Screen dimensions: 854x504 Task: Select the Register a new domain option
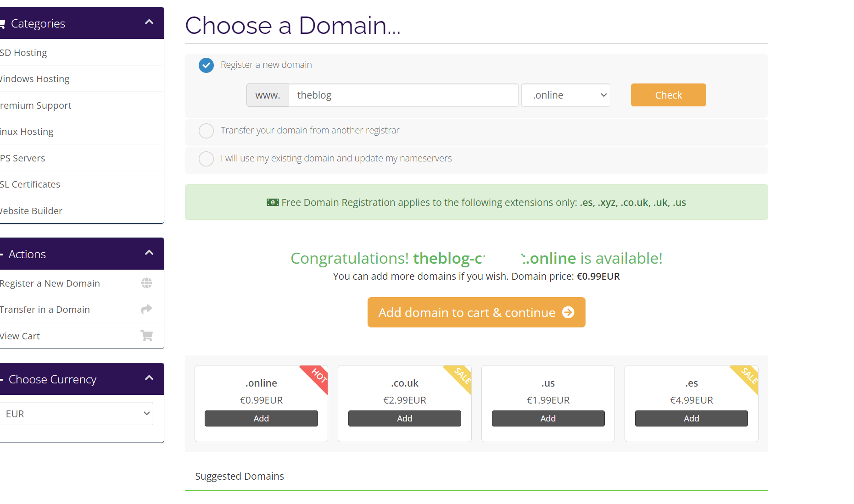tap(207, 65)
